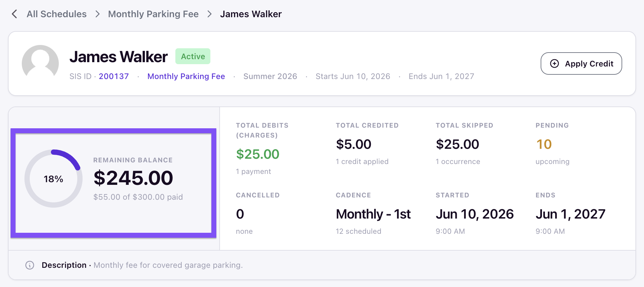Screen dimensions: 644x287
Task: Click the back arrow in breadcrumb
Action: tap(14, 14)
